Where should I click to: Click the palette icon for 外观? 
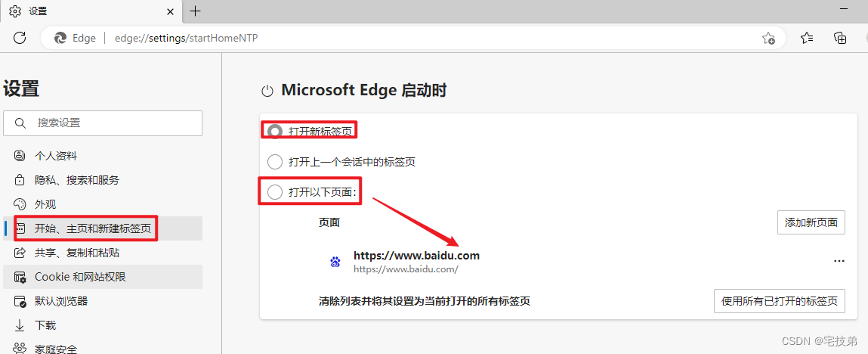20,204
